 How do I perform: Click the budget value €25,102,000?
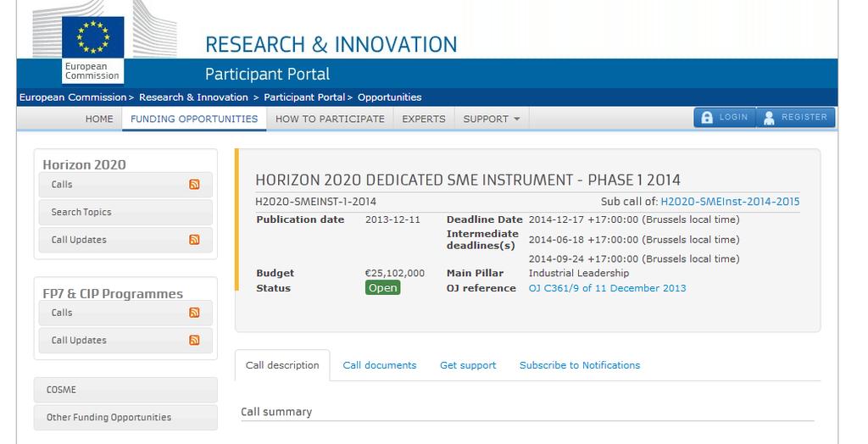click(x=395, y=274)
